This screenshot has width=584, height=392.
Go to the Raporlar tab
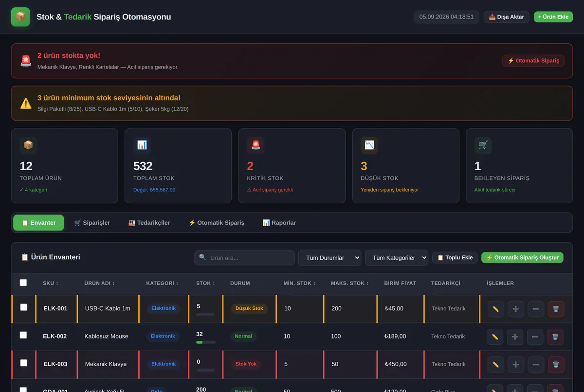point(279,223)
